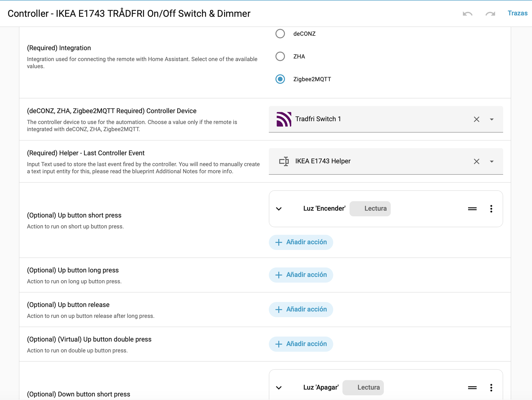Viewport: 532px width, 400px height.
Task: Open the Helper entity dropdown arrow
Action: (x=491, y=161)
